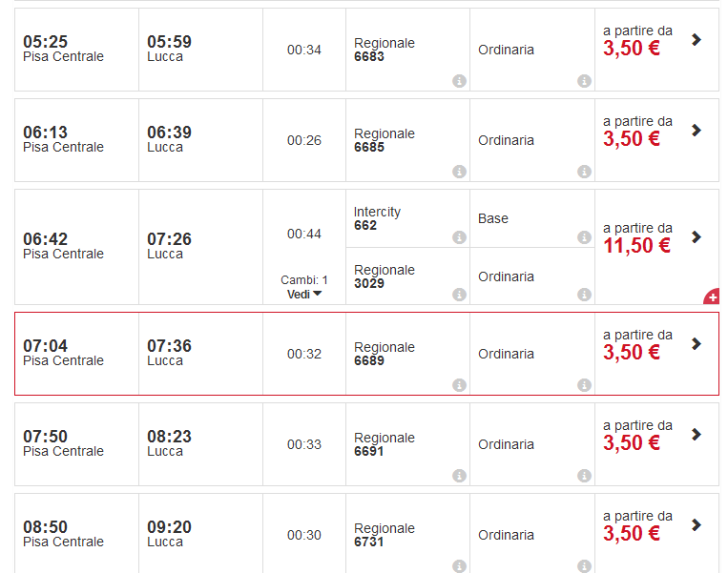728x573 pixels.
Task: Open info icon for Intercity 662
Action: (x=459, y=237)
